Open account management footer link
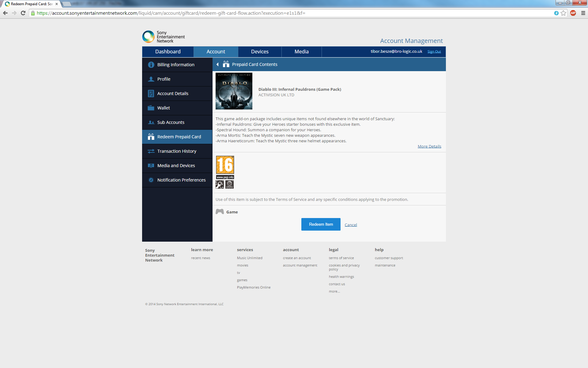 [300, 265]
